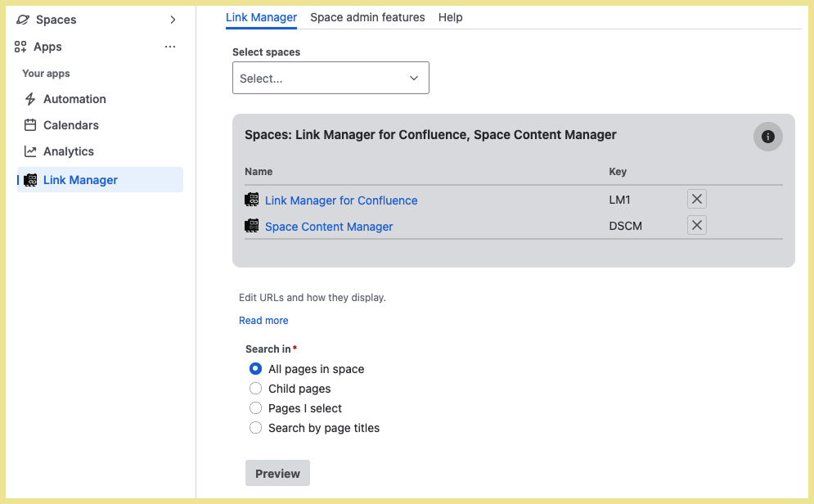Image resolution: width=814 pixels, height=504 pixels.
Task: Select the Link Manager app icon in sidebar
Action: (30, 179)
